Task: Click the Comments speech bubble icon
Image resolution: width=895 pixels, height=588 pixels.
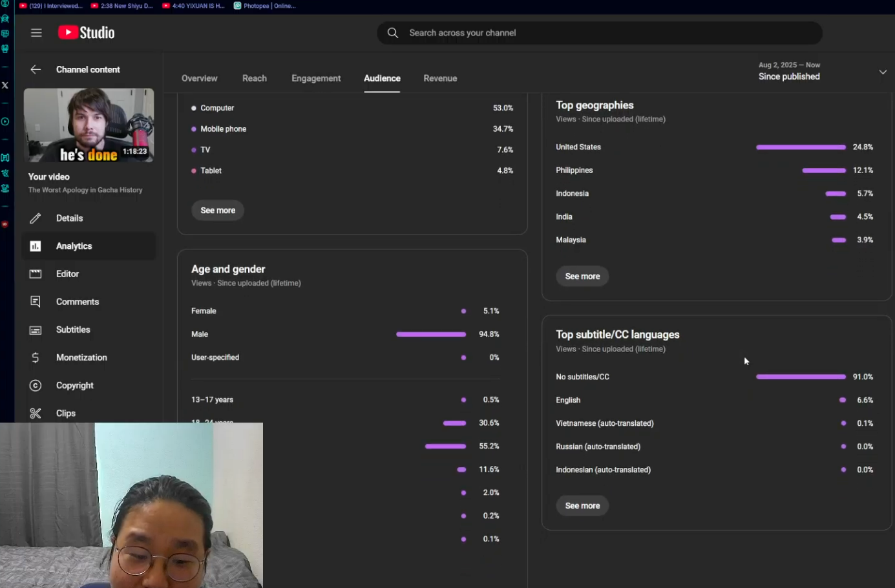Action: click(36, 302)
